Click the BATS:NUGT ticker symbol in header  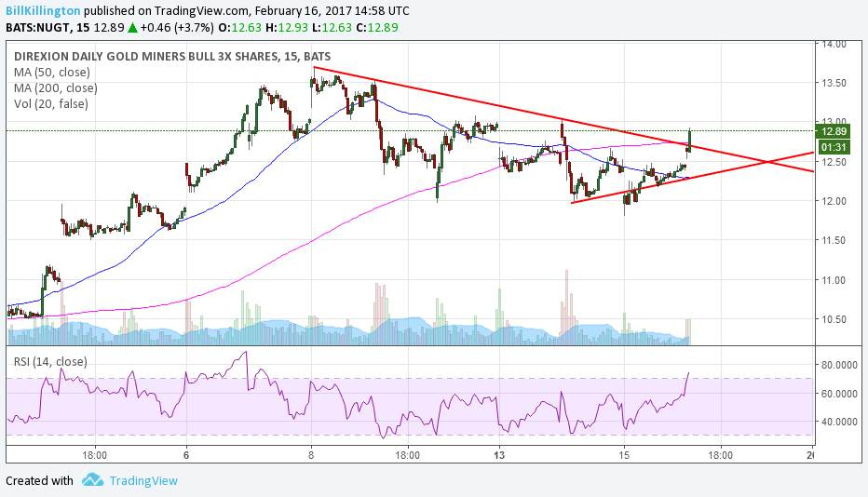pos(37,27)
